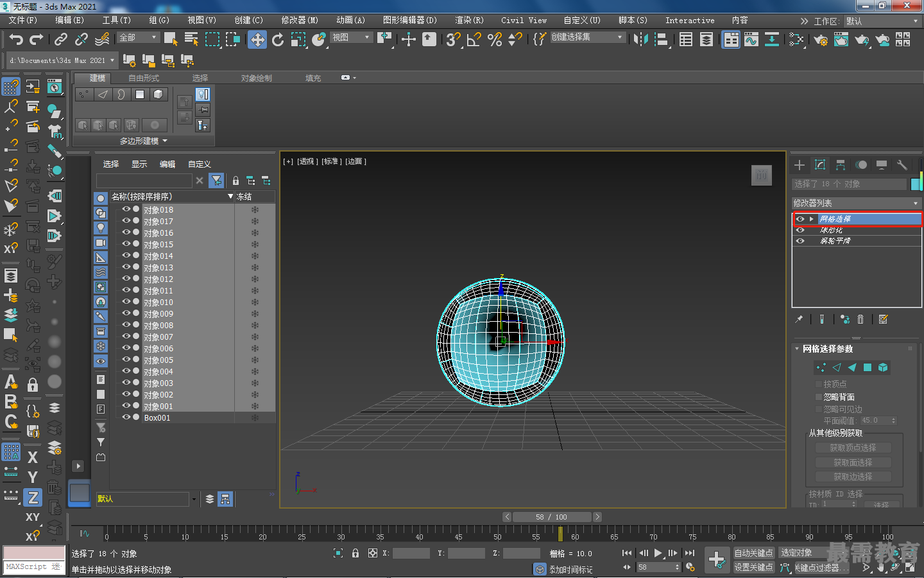Open 渲染(R) menu
The width and height of the screenshot is (924, 578).
pyautogui.click(x=470, y=20)
